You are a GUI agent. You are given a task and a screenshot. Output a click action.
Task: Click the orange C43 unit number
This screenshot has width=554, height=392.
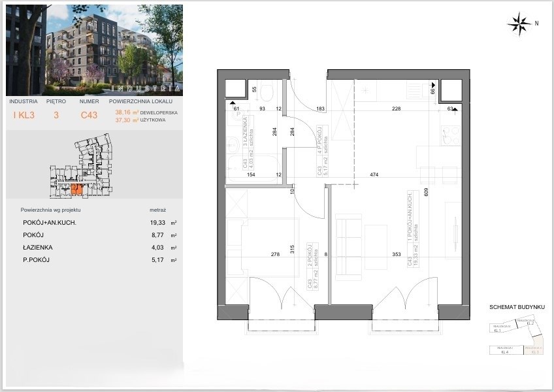coord(90,116)
